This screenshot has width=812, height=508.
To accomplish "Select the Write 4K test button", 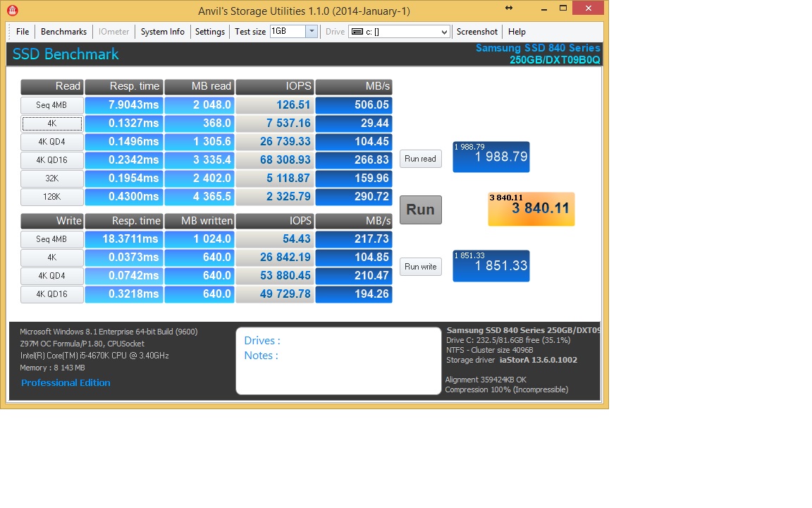I will coord(51,257).
